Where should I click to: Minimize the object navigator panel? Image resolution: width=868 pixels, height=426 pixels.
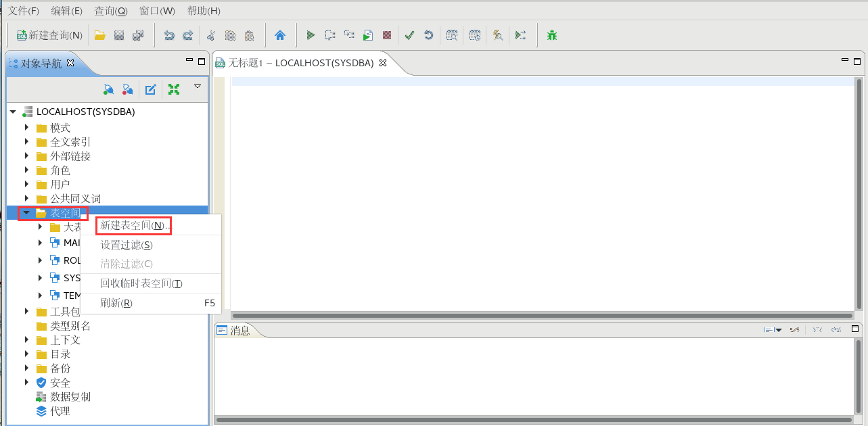coord(189,61)
